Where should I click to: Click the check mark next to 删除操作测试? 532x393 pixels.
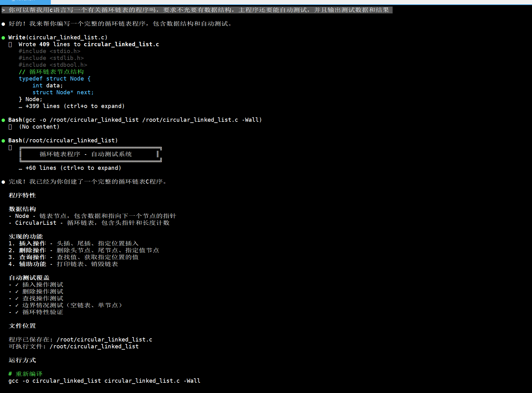pos(17,292)
